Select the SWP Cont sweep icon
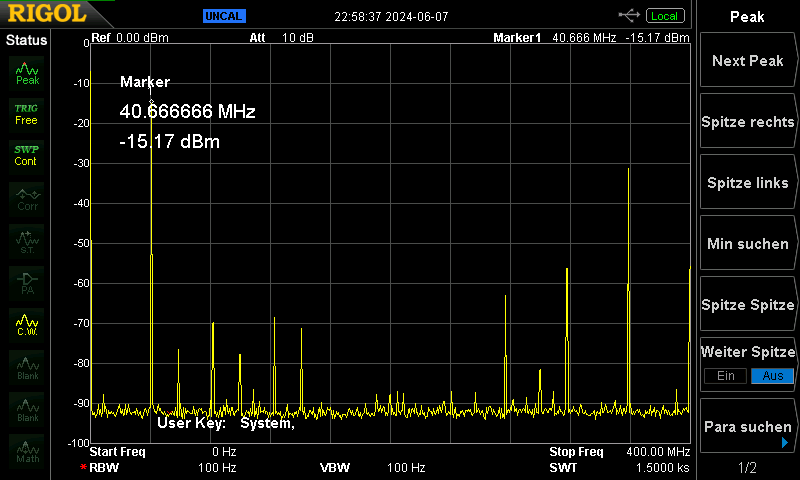Image resolution: width=800 pixels, height=480 pixels. click(x=26, y=156)
